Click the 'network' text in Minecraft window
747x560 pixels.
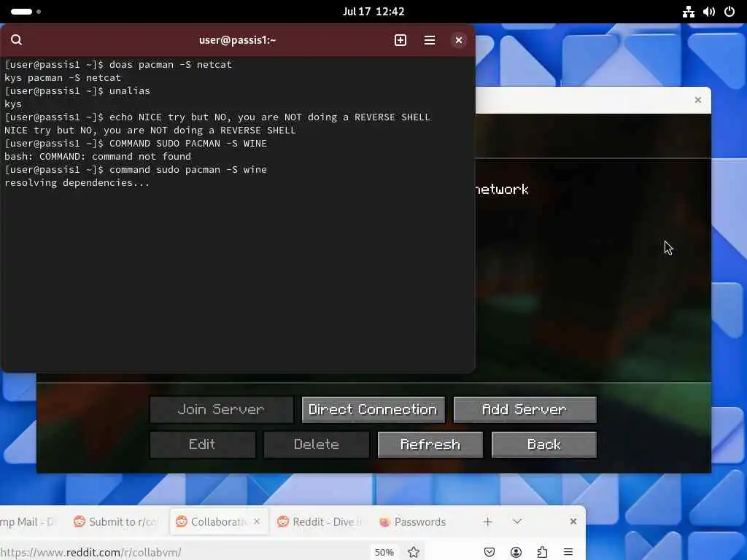[502, 190]
